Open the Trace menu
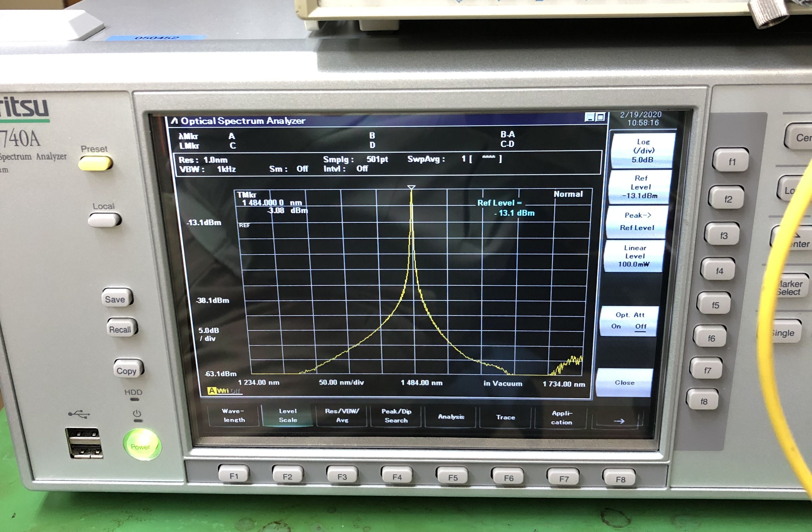This screenshot has height=532, width=812. (505, 417)
